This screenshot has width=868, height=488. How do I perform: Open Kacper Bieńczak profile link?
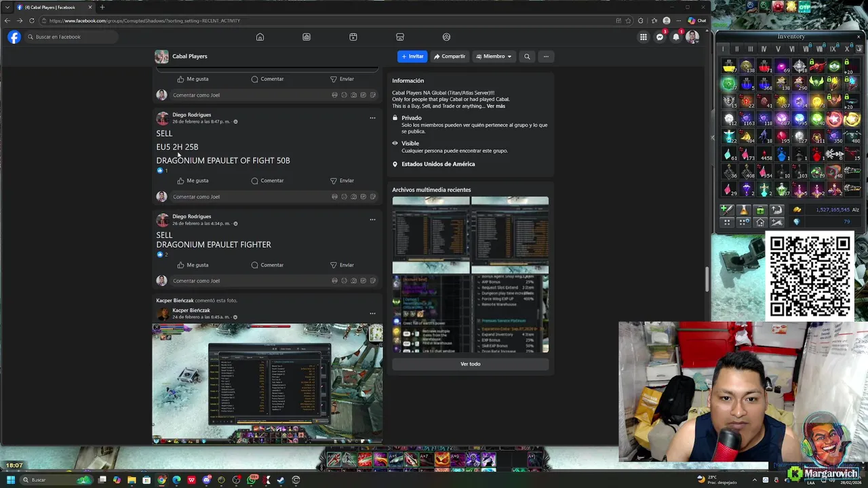point(191,310)
